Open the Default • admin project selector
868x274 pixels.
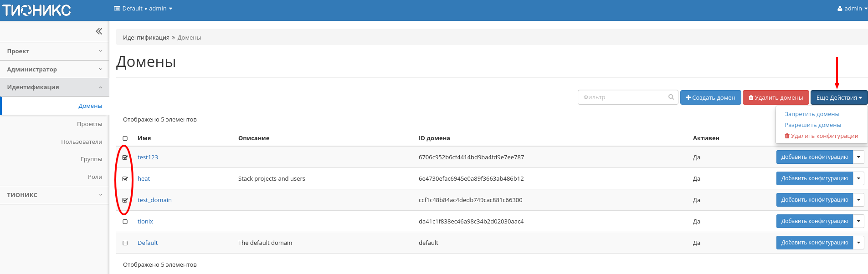tap(143, 8)
